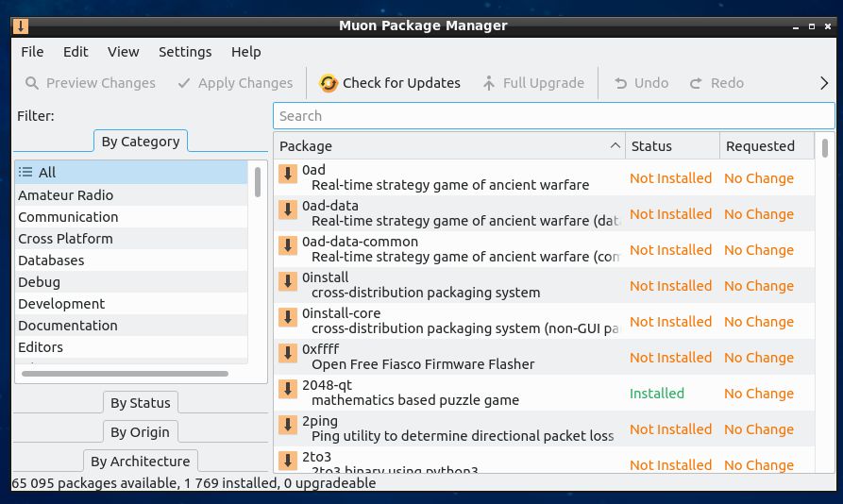Select 'Open Free Fiasco Firmware Flasher' text
This screenshot has height=504, width=843.
pos(423,364)
